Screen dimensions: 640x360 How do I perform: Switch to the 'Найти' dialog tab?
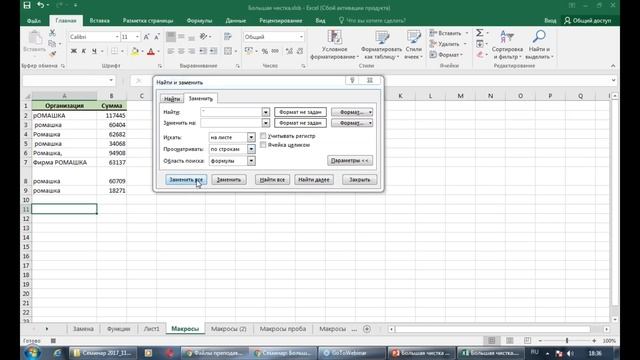172,99
